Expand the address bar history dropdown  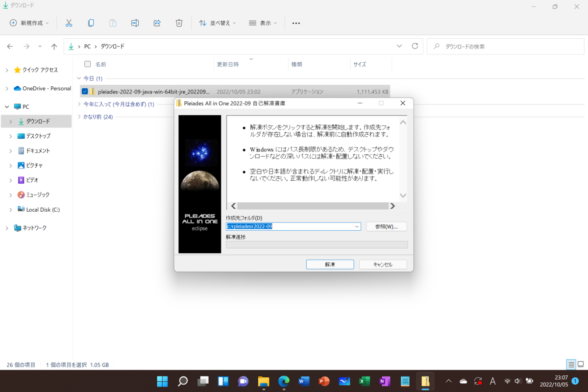(399, 46)
